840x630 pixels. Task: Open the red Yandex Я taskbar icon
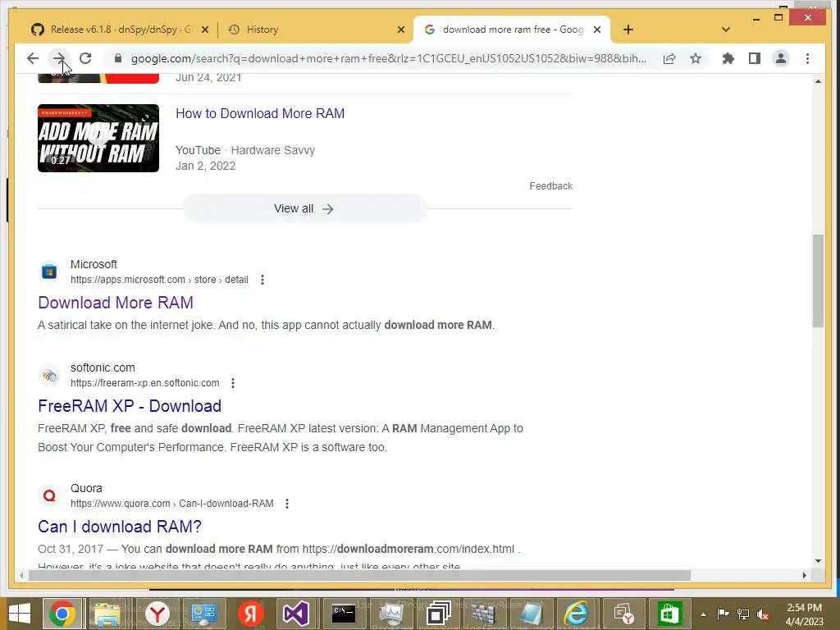click(x=250, y=614)
